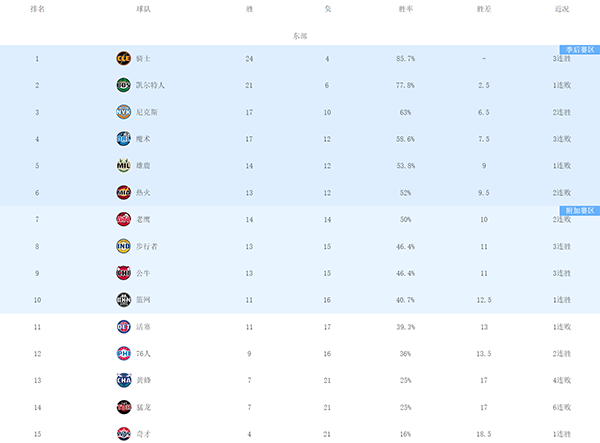Click the 公牛 (Bulls) team logo

click(123, 272)
